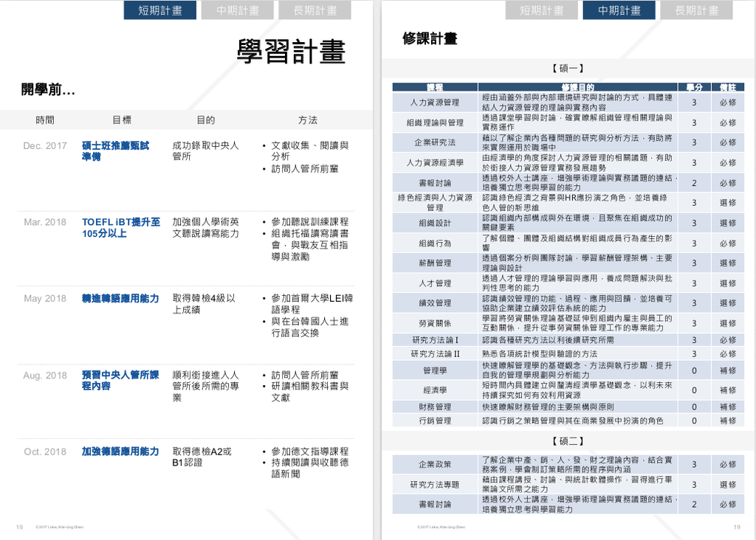Image resolution: width=756 pixels, height=540 pixels.
Task: Click the 目的 column header
Action: [206, 120]
